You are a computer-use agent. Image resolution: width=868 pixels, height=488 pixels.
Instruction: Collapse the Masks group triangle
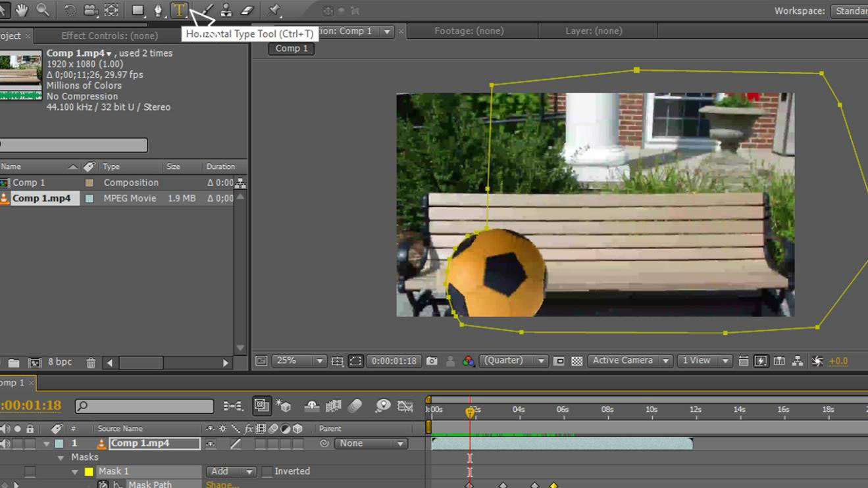pyautogui.click(x=61, y=458)
